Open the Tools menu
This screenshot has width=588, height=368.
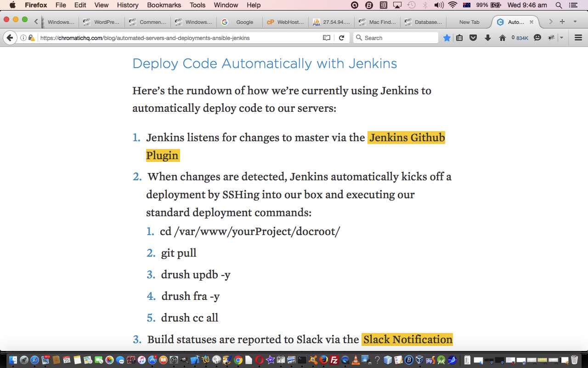point(198,5)
